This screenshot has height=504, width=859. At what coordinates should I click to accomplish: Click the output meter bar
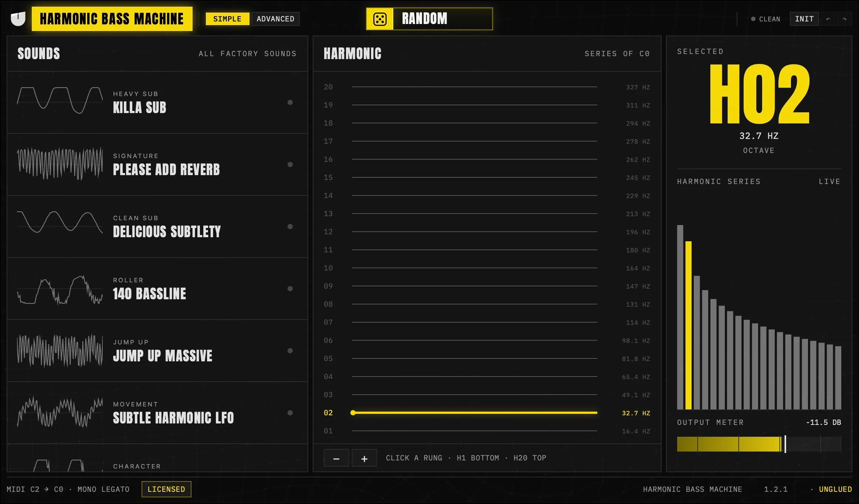(x=759, y=444)
